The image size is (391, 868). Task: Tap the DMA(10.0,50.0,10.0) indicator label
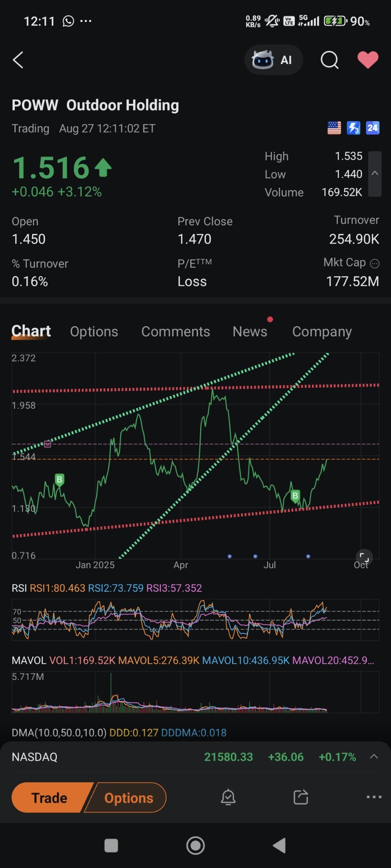pos(59,733)
